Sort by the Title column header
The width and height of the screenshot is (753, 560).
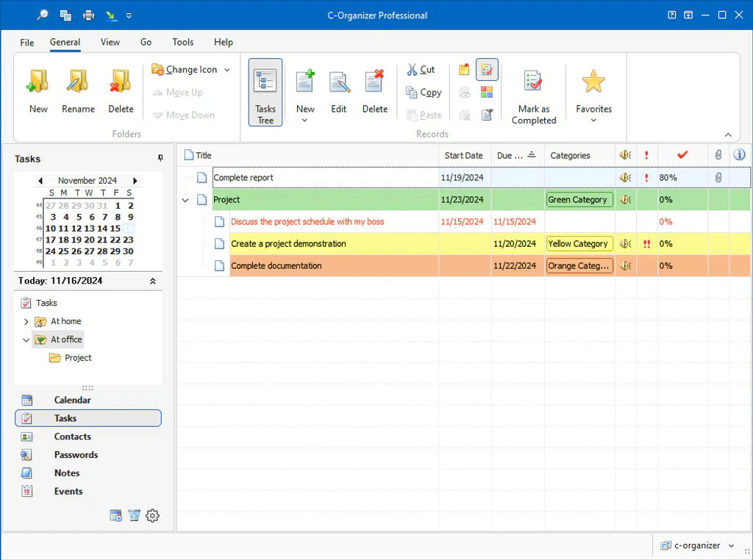pyautogui.click(x=308, y=156)
